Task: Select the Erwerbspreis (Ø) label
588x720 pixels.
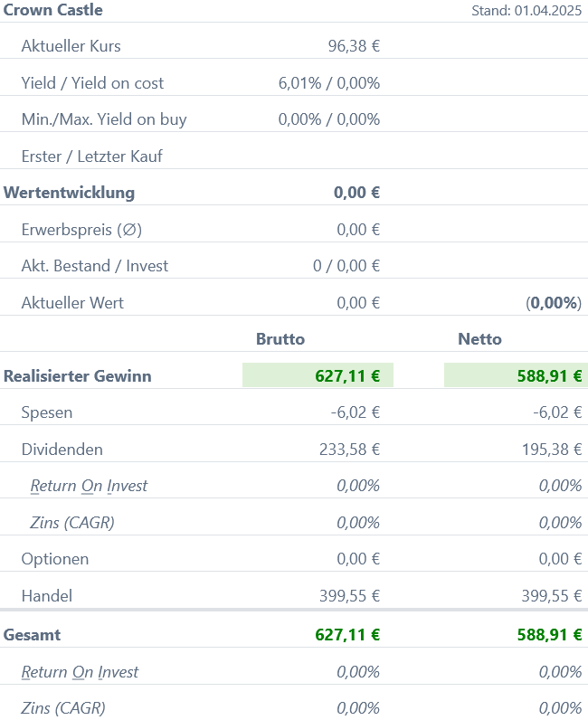Action: [x=81, y=229]
